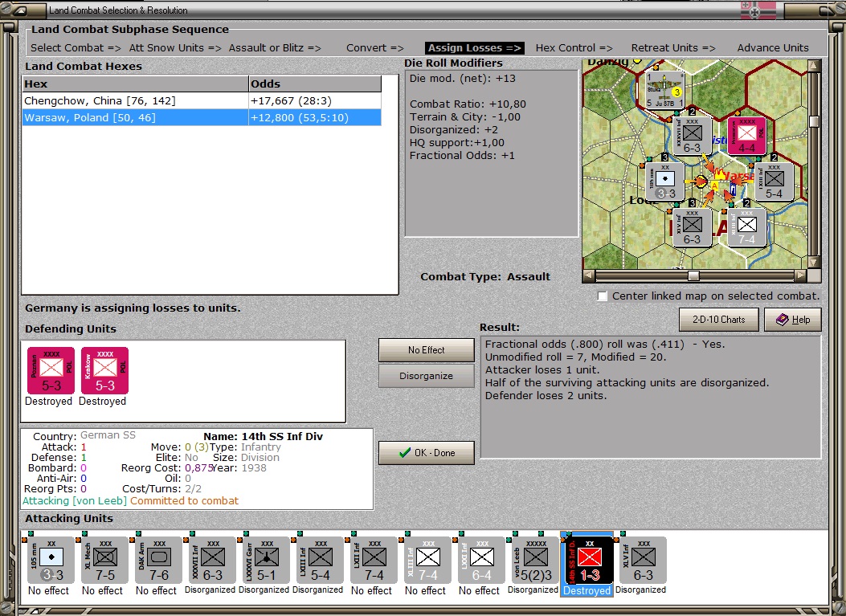Go to Convert subphase

(375, 48)
